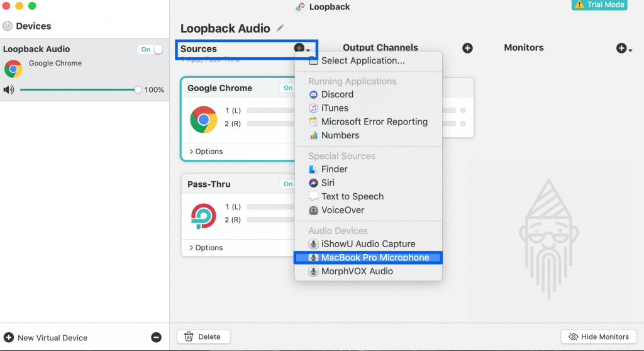Click the Loopback Audio device name in sidebar
The width and height of the screenshot is (644, 351).
click(x=36, y=49)
